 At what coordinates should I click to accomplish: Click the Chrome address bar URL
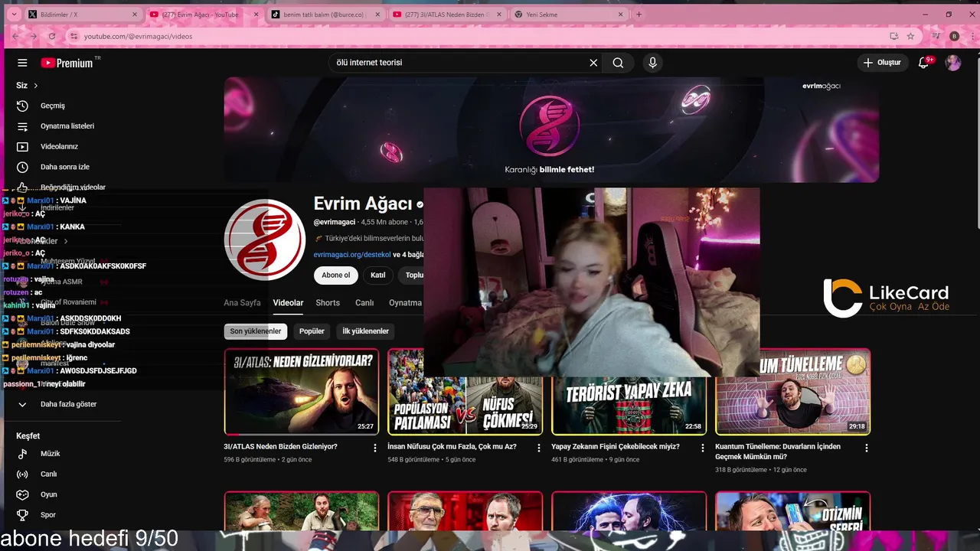138,36
